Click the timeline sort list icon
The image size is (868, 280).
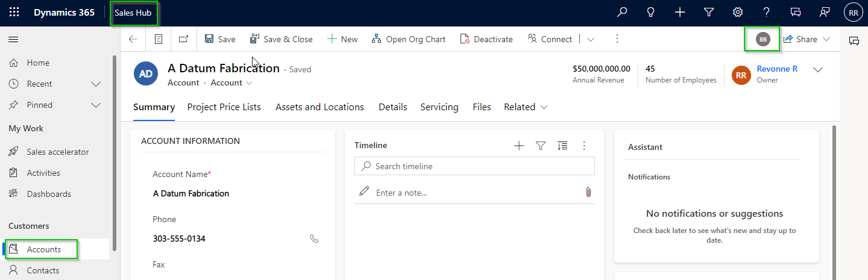pyautogui.click(x=562, y=146)
